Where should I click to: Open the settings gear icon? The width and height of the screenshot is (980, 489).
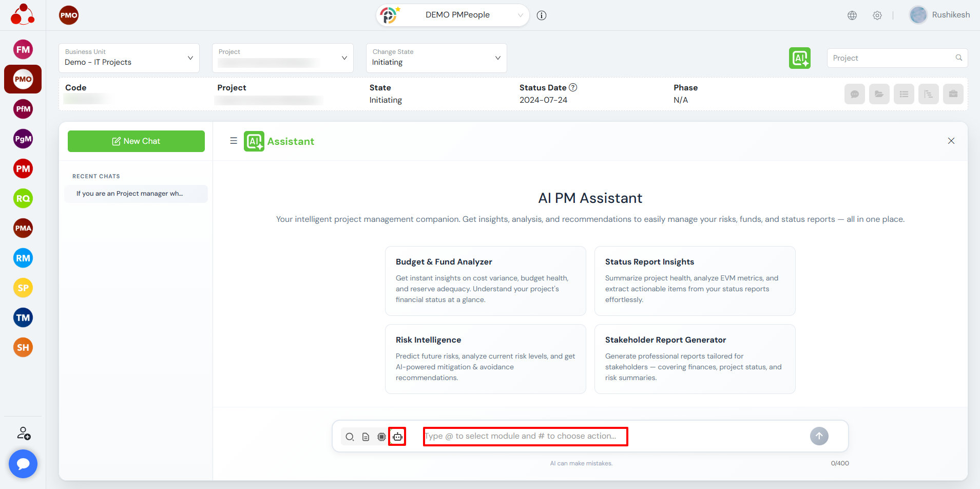877,15
